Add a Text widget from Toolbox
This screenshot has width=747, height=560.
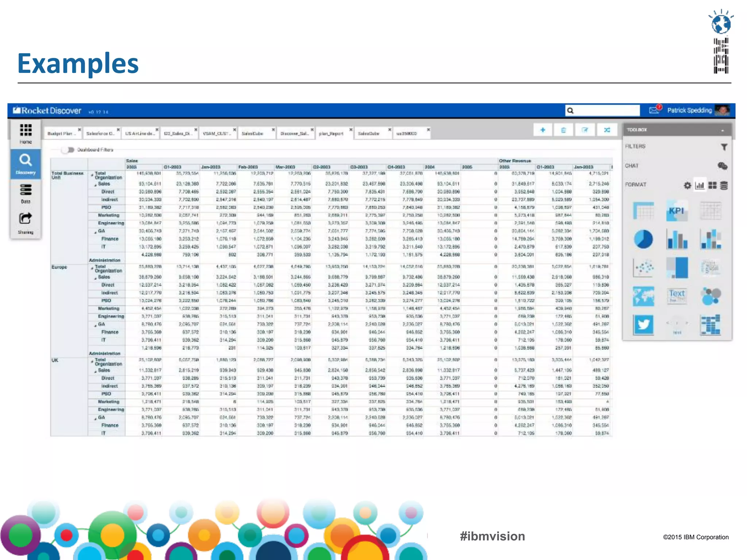pos(677,296)
